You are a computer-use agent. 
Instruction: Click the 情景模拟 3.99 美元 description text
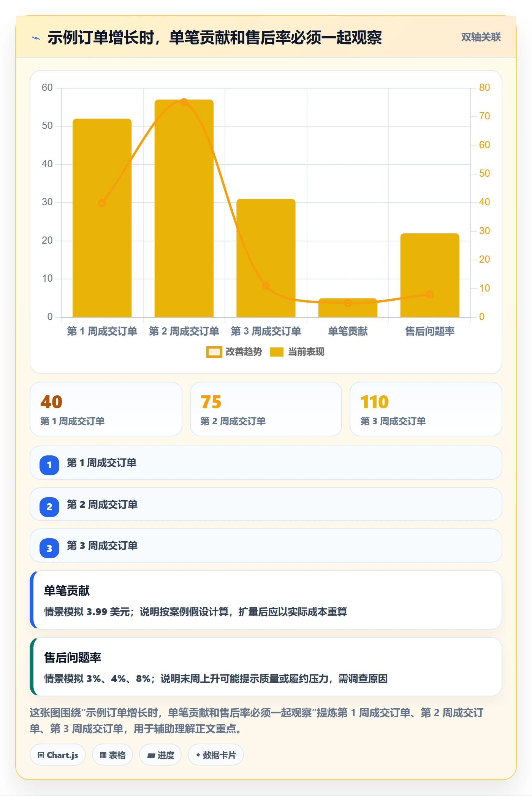(196, 612)
